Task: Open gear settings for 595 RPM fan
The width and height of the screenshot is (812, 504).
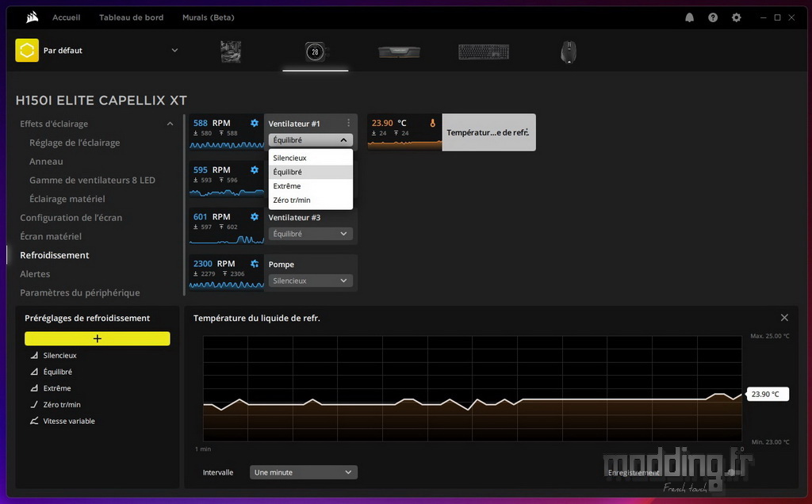Action: coord(255,170)
